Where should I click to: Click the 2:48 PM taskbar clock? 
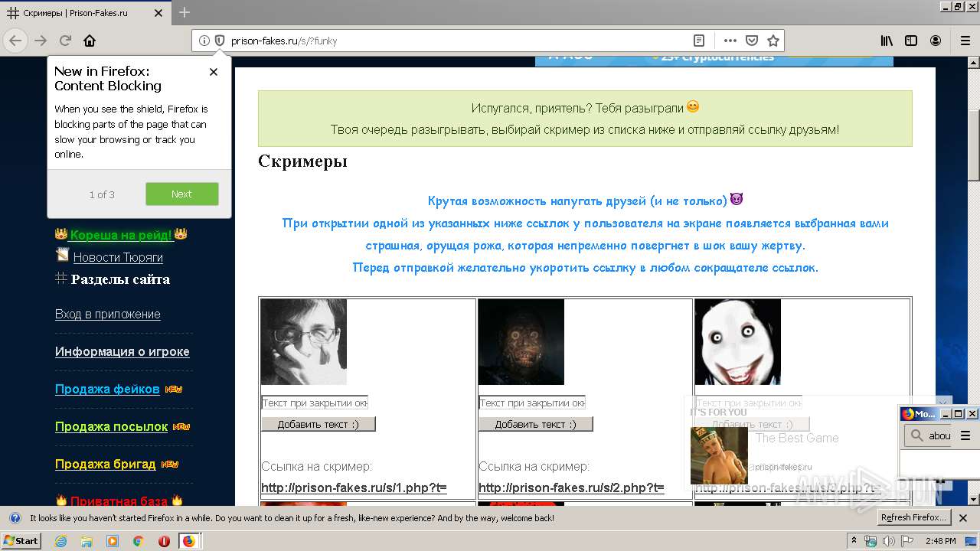coord(941,541)
